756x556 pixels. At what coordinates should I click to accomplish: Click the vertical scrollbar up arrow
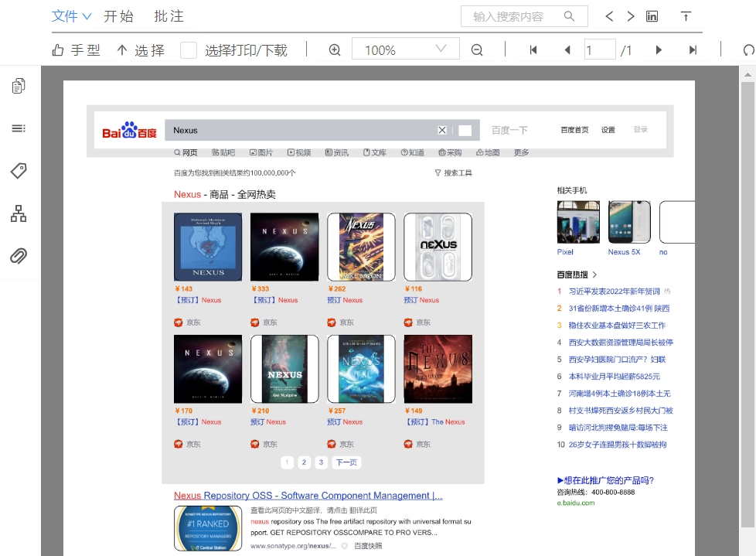[x=747, y=74]
